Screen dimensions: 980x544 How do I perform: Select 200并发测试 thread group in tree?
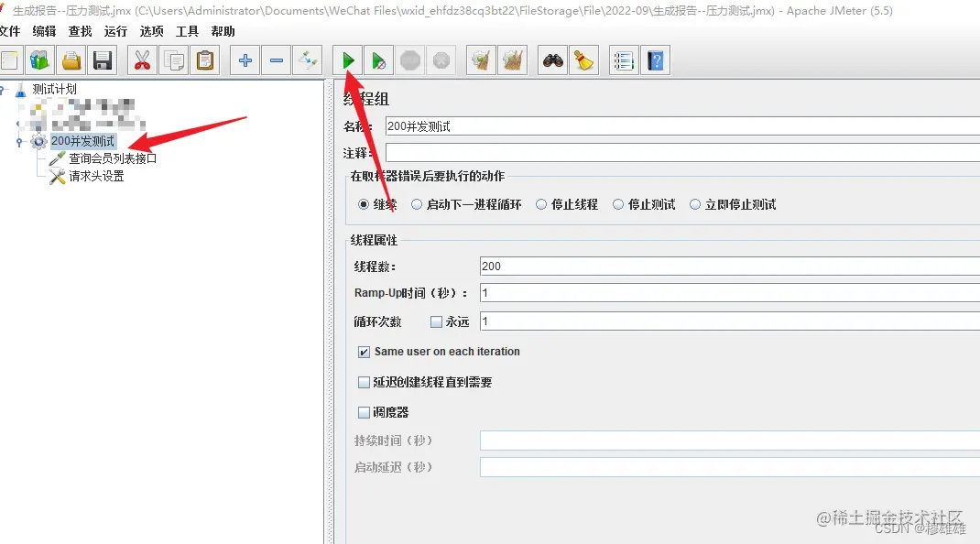pos(82,141)
